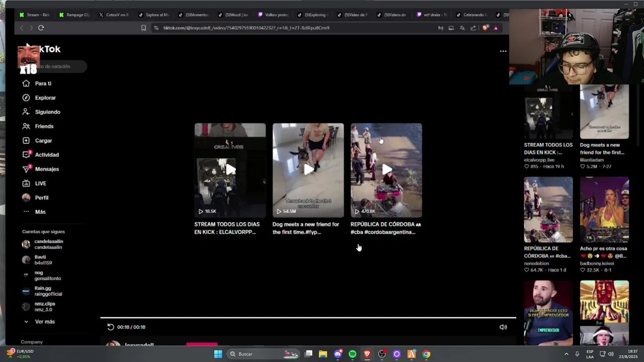This screenshot has height=362, width=644.
Task: Click nenedebien username in recommendations
Action: tap(536, 263)
